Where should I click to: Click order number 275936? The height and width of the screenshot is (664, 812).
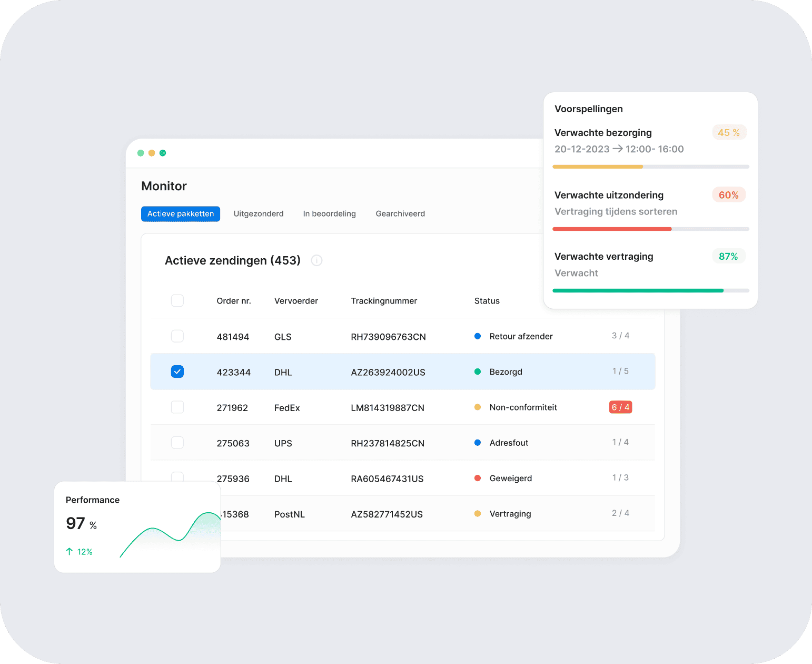pos(233,479)
